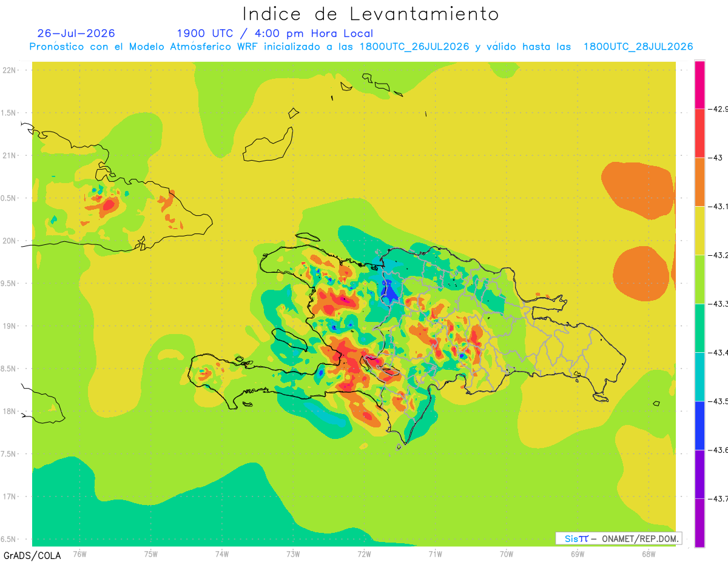This screenshot has height=562, width=728.
Task: Click the '69W' longitude label
Action: (x=577, y=554)
